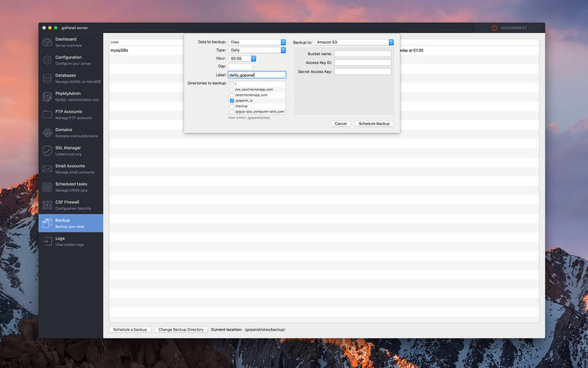Click the Disconnect power icon
588x368 pixels.
click(495, 28)
